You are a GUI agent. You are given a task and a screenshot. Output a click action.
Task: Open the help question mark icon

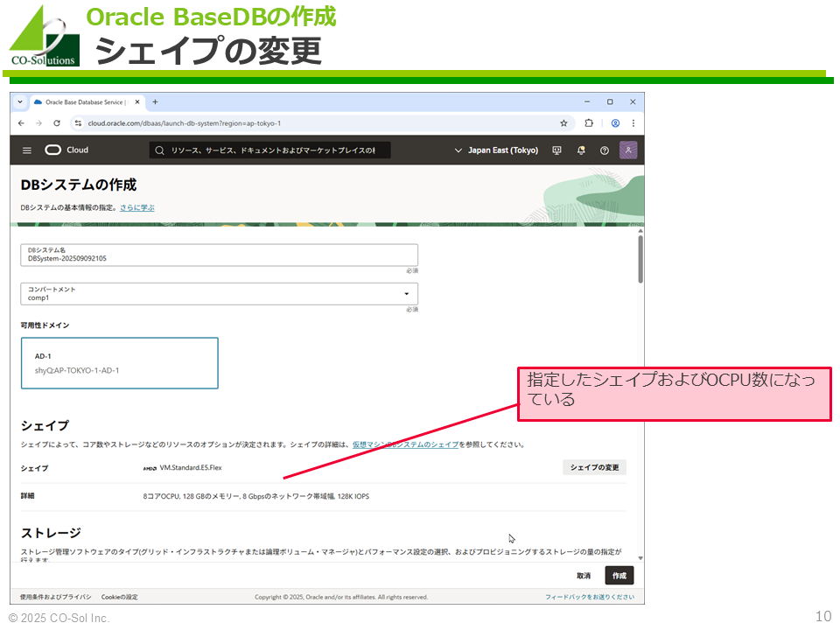pos(605,150)
